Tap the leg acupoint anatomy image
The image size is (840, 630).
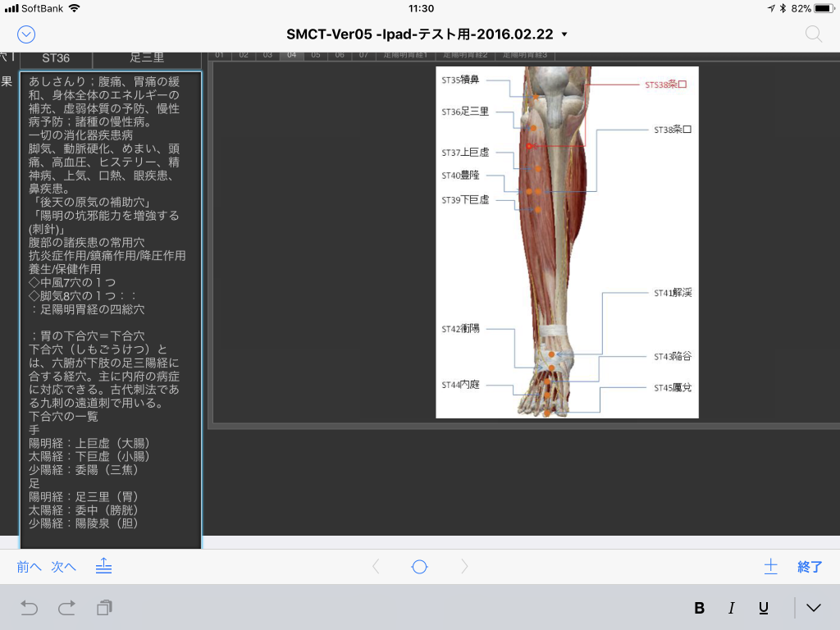pyautogui.click(x=567, y=242)
